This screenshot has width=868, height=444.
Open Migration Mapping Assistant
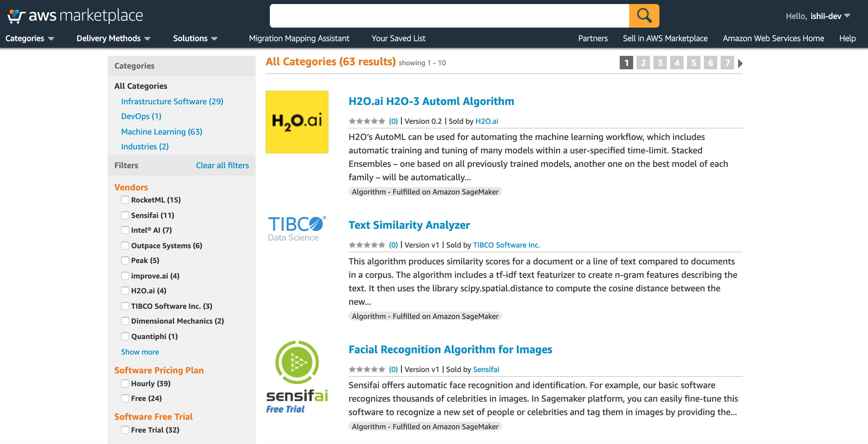click(299, 38)
